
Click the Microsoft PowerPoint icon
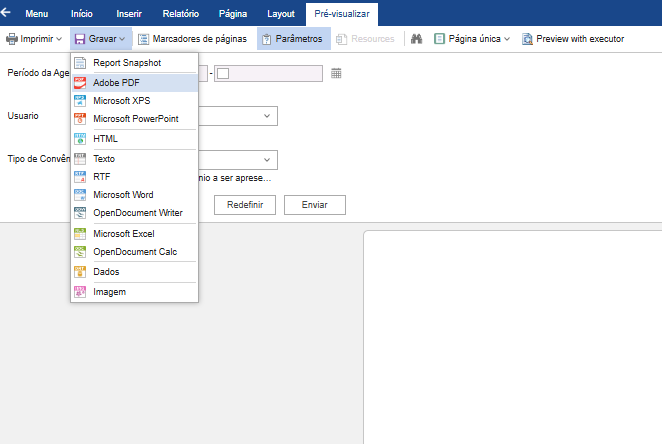pyautogui.click(x=80, y=119)
